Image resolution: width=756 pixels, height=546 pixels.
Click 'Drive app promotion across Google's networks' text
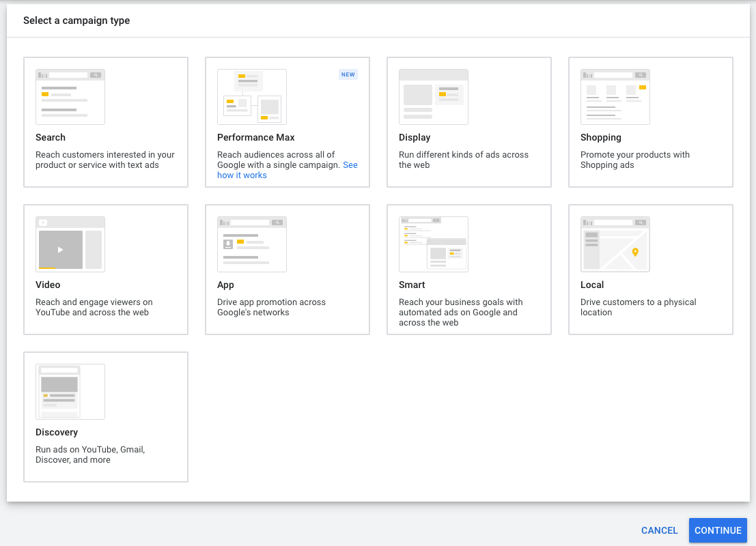click(x=271, y=307)
